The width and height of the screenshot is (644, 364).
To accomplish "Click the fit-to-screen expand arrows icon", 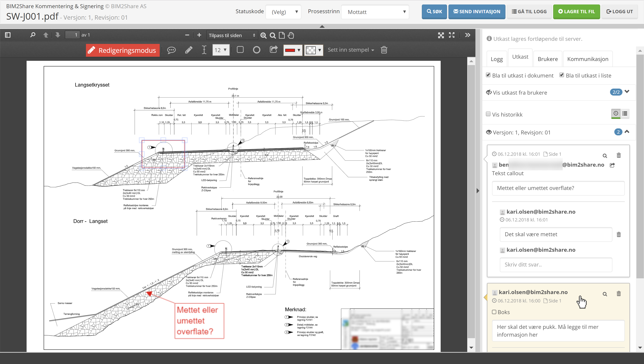I will pos(441,35).
